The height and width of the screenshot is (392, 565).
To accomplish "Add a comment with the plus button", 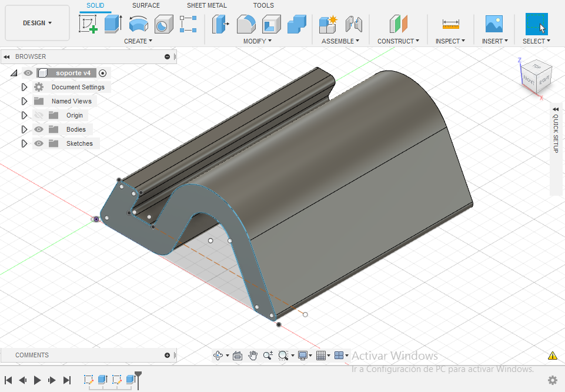I will (167, 355).
